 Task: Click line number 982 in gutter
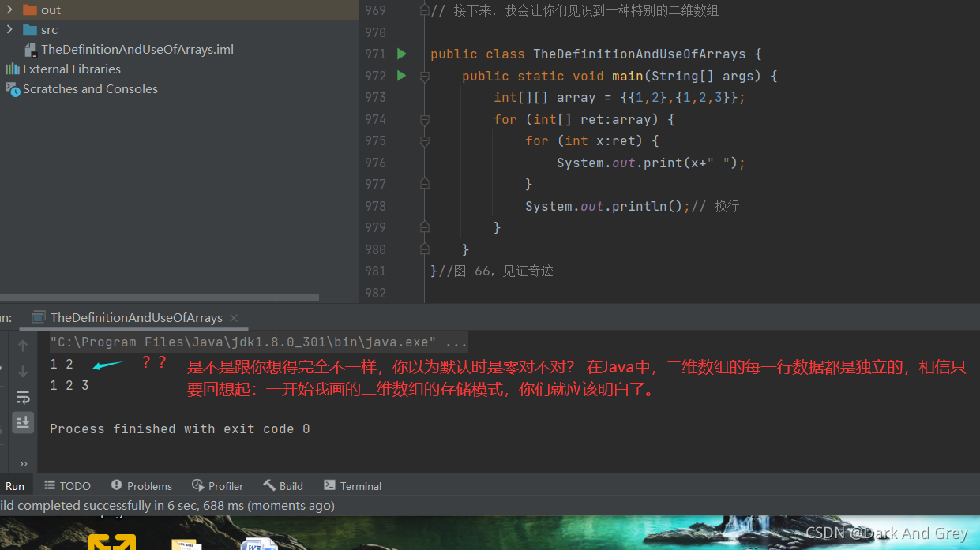pos(375,293)
